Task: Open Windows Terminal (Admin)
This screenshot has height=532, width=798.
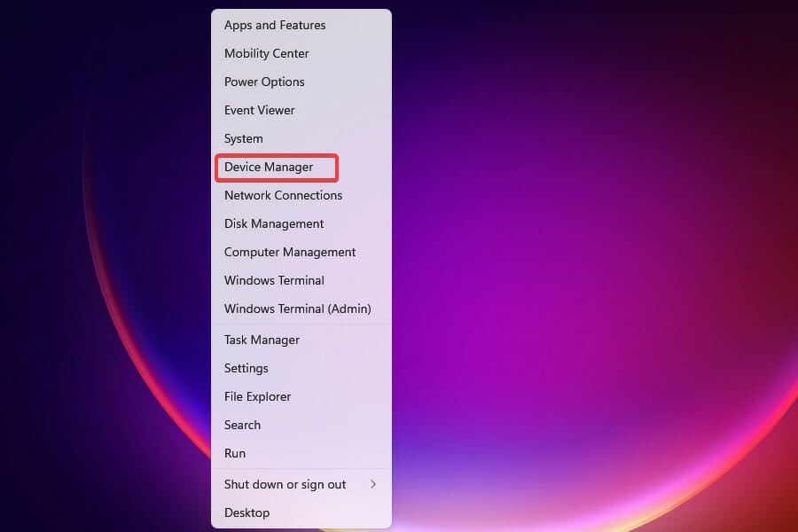Action: pyautogui.click(x=301, y=309)
